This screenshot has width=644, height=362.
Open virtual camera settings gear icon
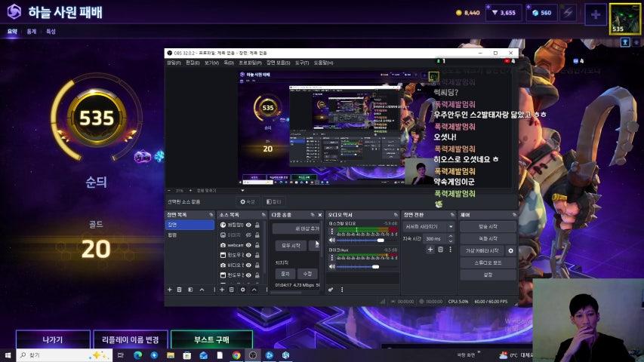tap(510, 251)
